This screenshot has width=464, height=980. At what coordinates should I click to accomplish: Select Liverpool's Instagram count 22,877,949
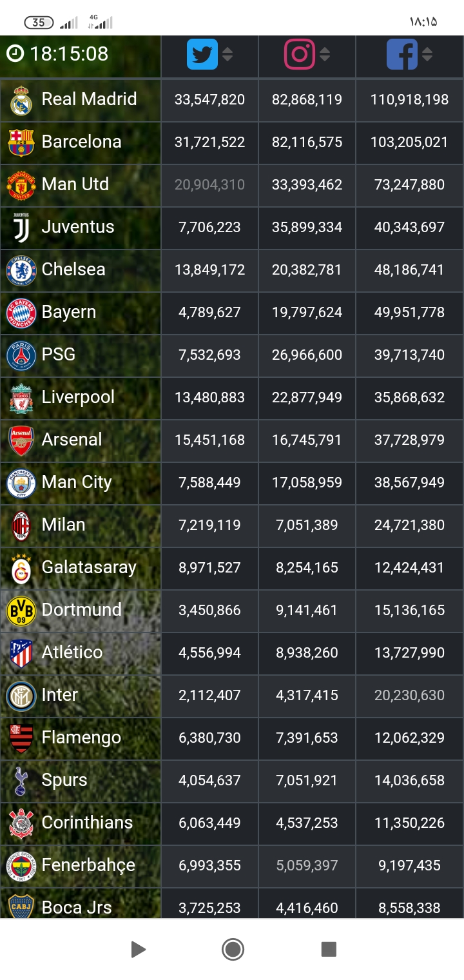click(x=307, y=398)
